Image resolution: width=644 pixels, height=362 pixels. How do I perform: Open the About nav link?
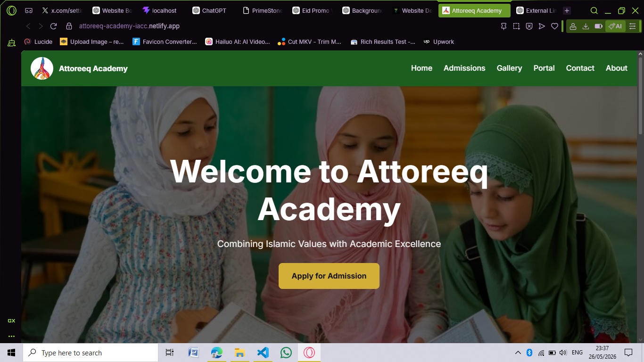[x=617, y=68]
